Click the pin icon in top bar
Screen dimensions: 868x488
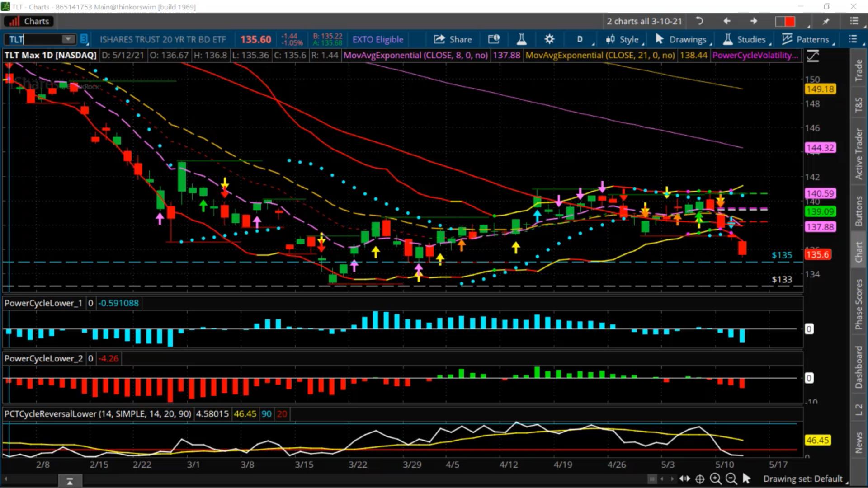pos(826,21)
